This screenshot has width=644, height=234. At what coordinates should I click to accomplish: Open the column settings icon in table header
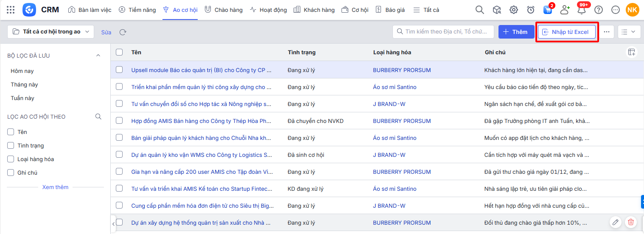point(632,52)
